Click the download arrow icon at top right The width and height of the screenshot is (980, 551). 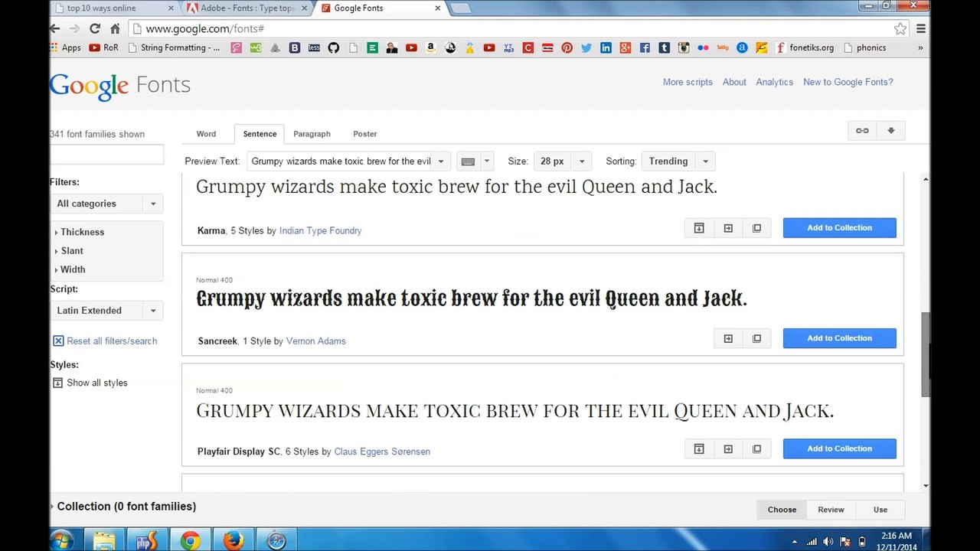[891, 131]
